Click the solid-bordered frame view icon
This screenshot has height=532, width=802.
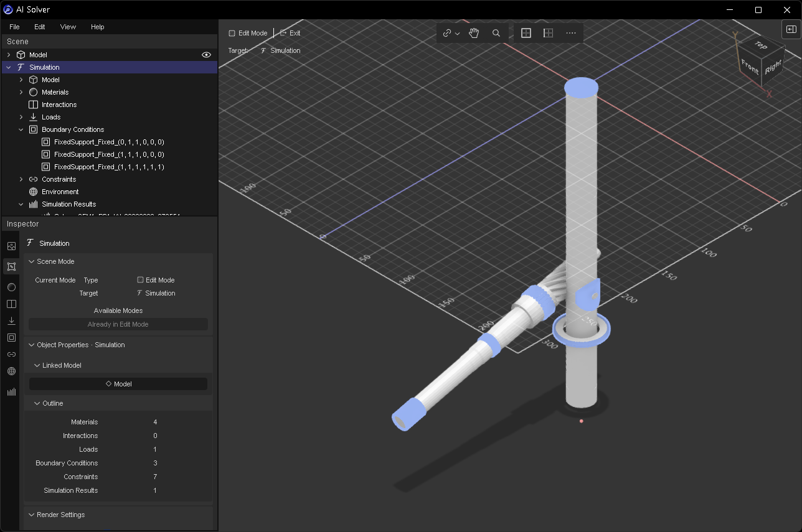pos(526,33)
